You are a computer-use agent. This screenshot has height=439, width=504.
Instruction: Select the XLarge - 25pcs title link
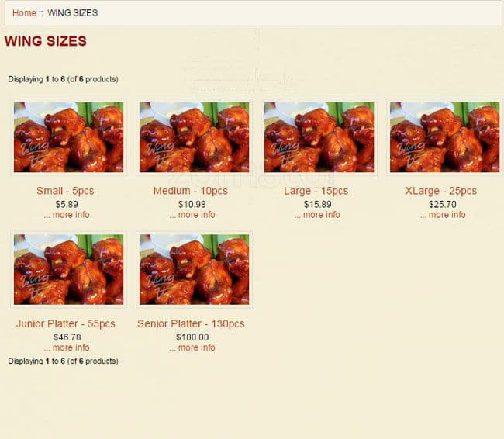click(441, 191)
